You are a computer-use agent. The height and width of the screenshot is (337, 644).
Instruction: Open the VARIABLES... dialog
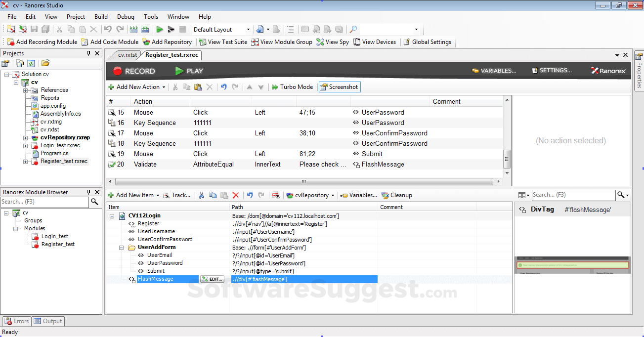[x=494, y=71]
